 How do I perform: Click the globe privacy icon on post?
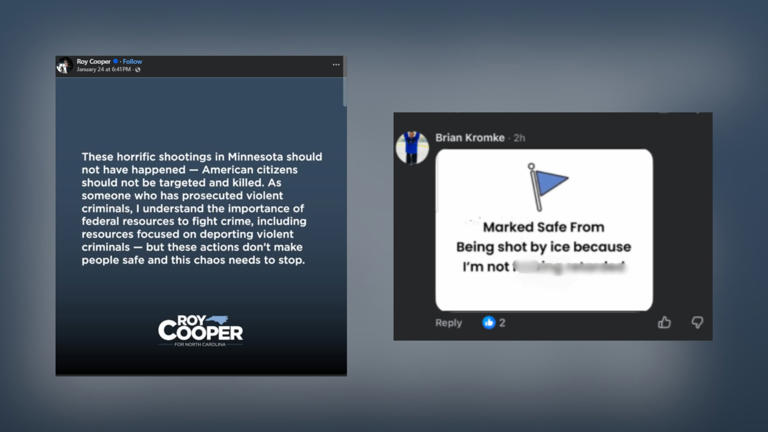[138, 70]
